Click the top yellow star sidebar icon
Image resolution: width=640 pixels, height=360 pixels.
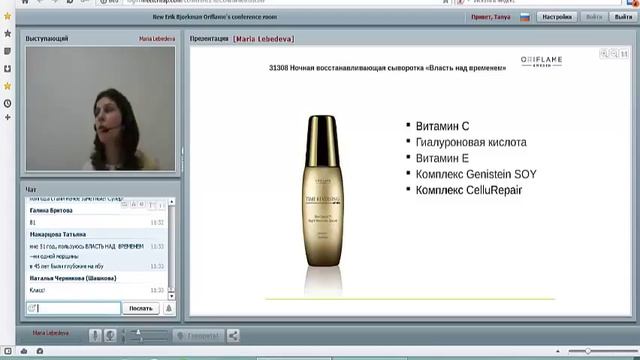[7, 16]
